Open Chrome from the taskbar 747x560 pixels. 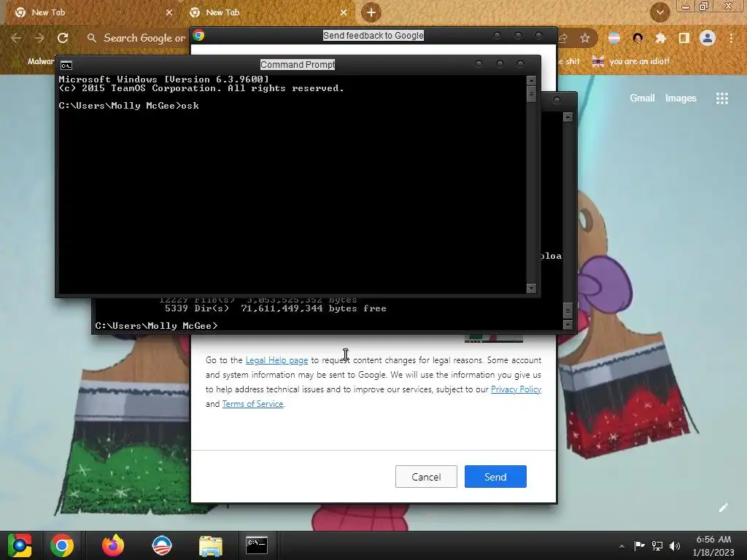62,545
